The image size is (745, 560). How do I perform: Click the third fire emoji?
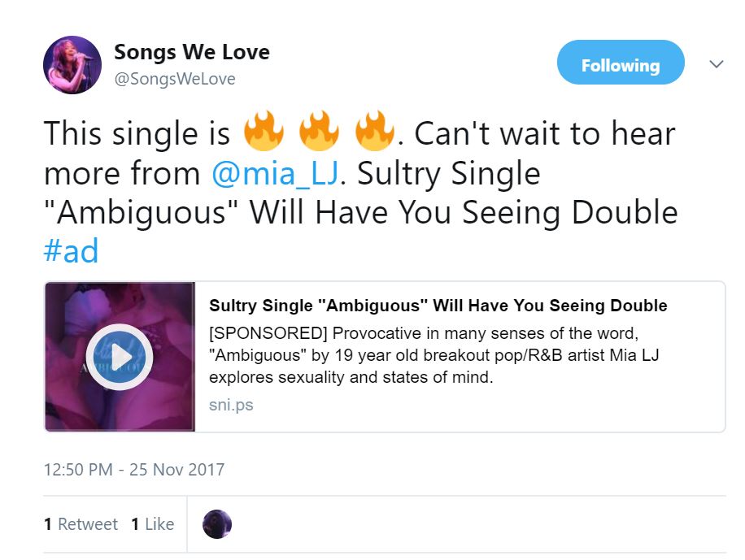coord(374,131)
